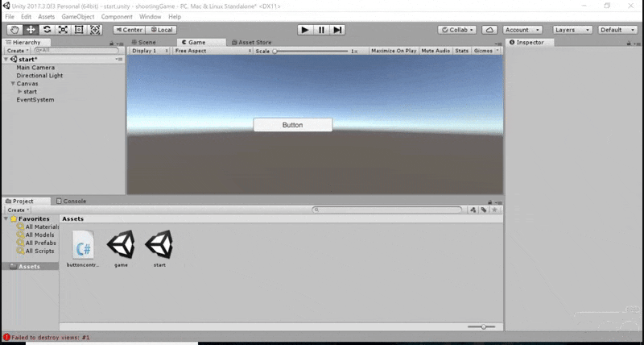Screen dimensions: 644x345
Task: Toggle the Stats overlay
Action: [461, 51]
